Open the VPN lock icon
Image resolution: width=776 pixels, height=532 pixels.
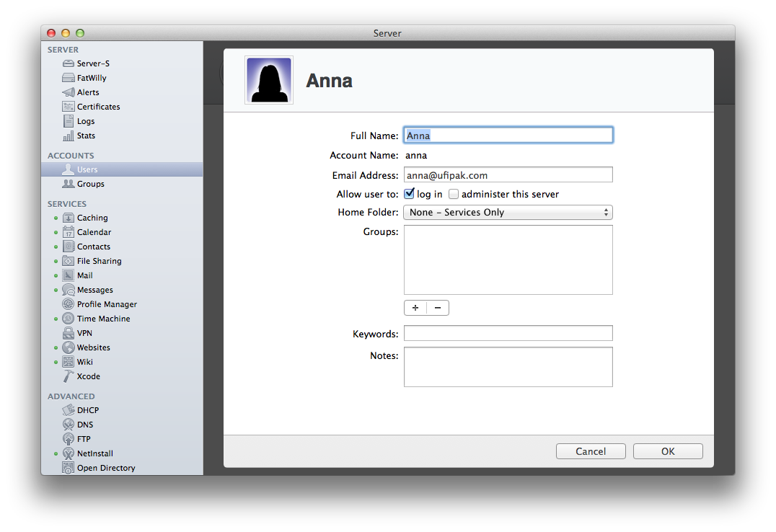tap(69, 333)
